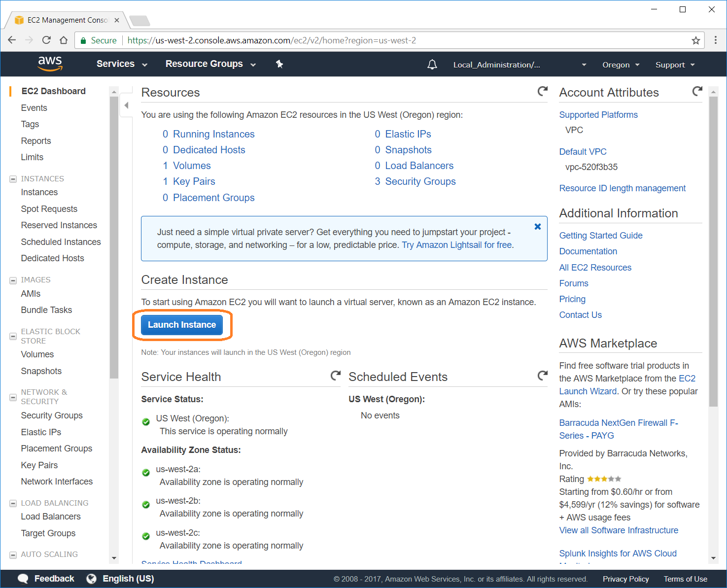This screenshot has width=727, height=588.
Task: Open the Running Instances resource link
Action: tap(213, 134)
